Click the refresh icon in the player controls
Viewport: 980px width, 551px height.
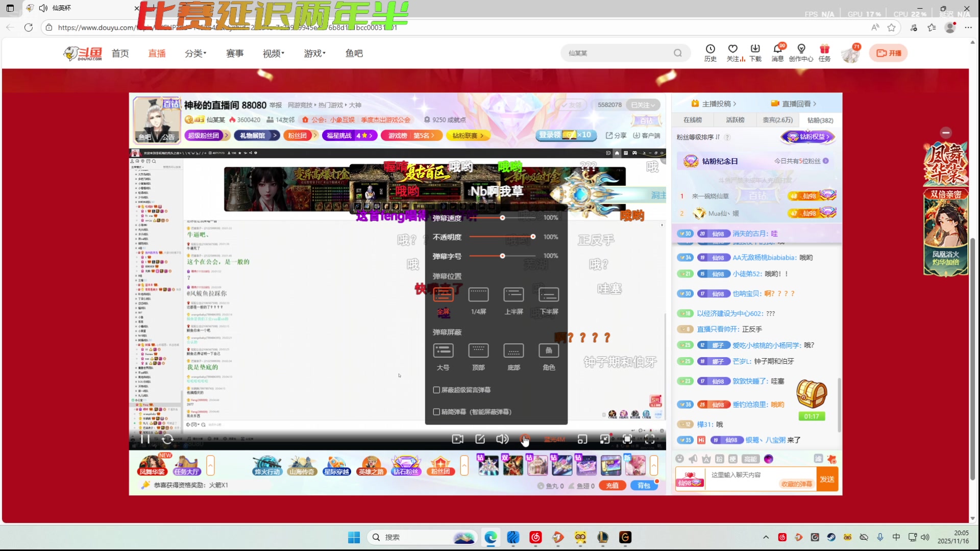168,439
